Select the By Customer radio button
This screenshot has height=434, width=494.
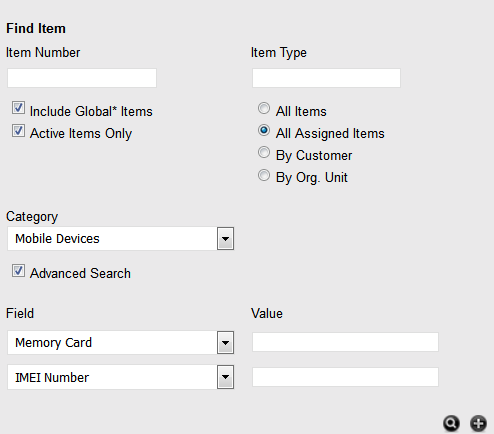point(264,152)
